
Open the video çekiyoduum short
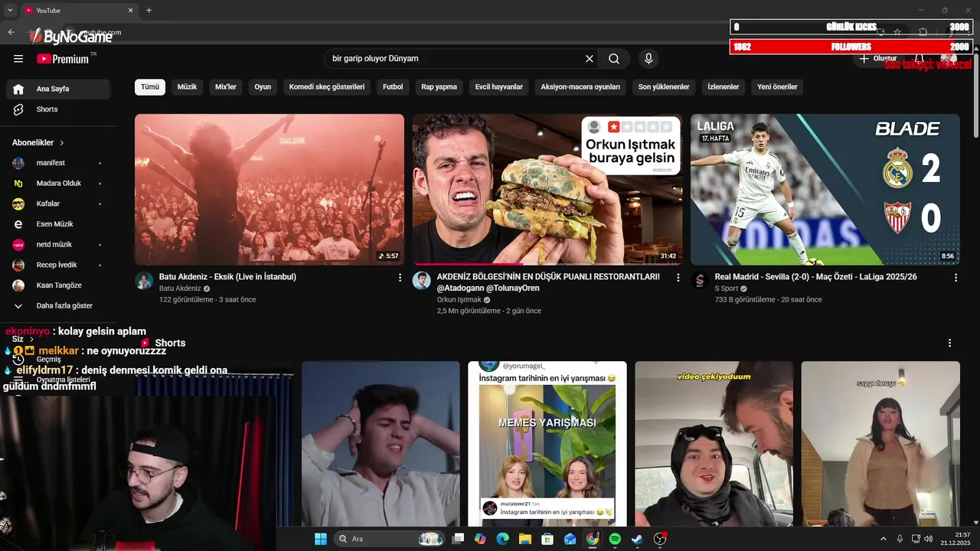pos(714,444)
